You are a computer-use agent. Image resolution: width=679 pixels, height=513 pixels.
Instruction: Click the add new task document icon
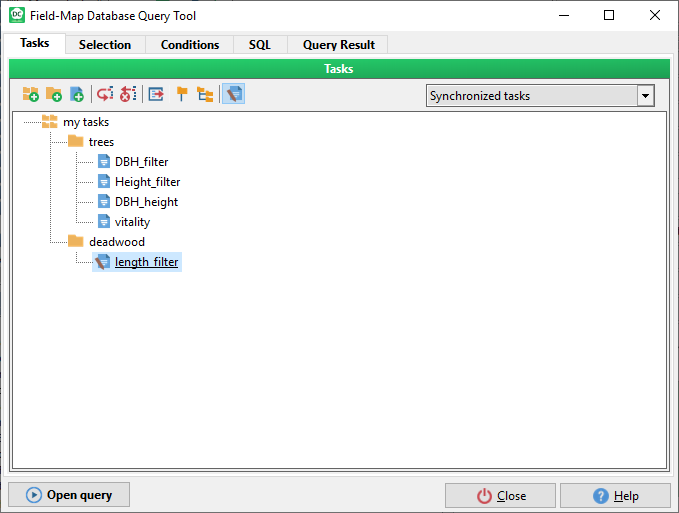click(77, 95)
